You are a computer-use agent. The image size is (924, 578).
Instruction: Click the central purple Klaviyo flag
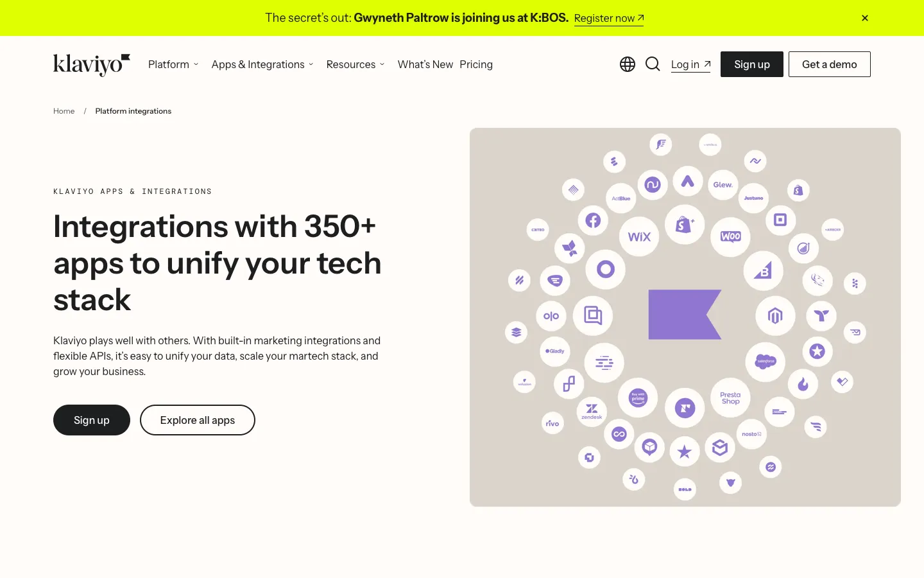point(685,315)
